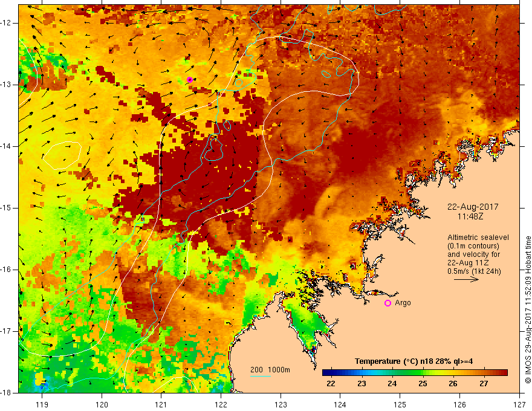Click the '22-Aug-2017' image date label
Image resolution: width=532 pixels, height=411 pixels.
[473, 207]
